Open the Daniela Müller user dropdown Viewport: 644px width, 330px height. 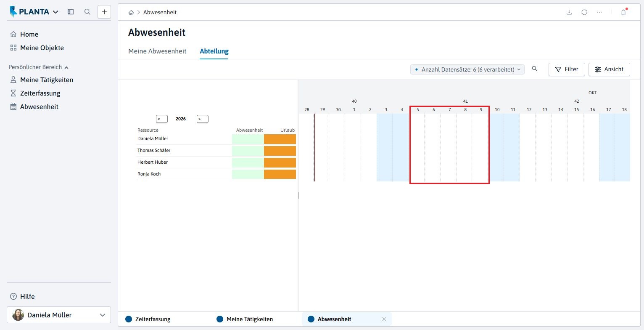click(59, 315)
